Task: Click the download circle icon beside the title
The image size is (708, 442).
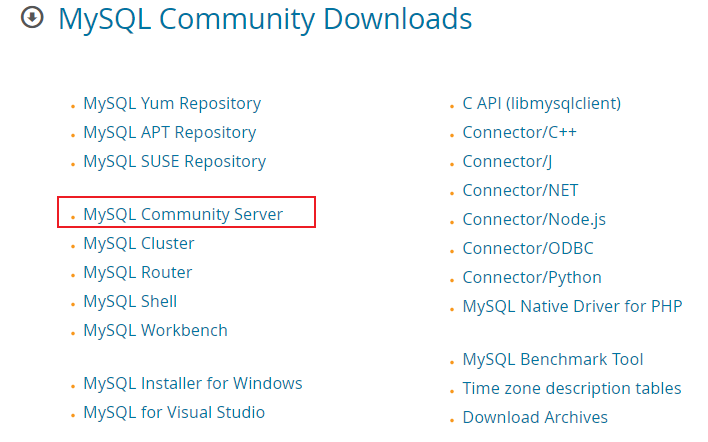Action: (32, 18)
